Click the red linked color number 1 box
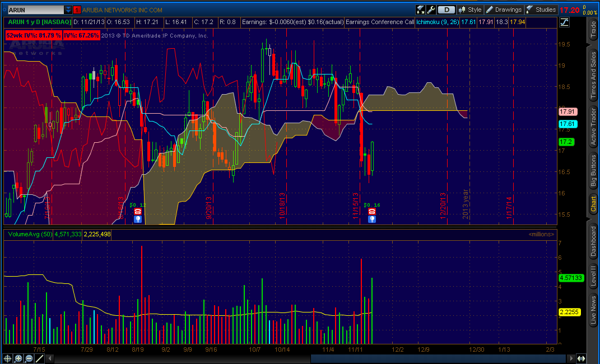The image size is (600, 364). pyautogui.click(x=77, y=10)
